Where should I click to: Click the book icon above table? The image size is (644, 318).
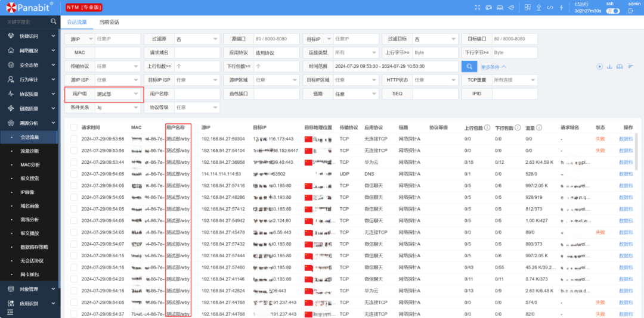point(620,67)
